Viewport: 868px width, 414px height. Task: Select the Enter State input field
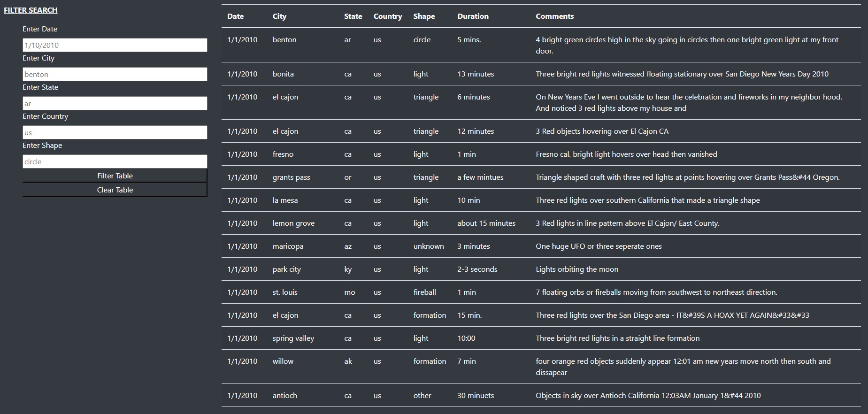(x=115, y=103)
